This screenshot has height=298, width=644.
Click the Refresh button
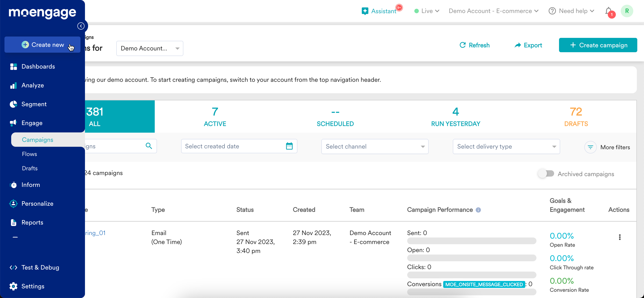pos(474,45)
